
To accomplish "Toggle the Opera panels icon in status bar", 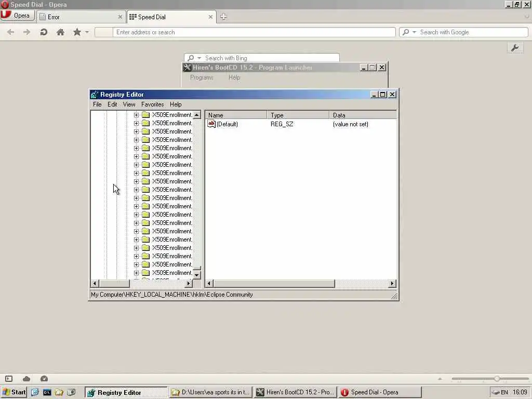I will [9, 379].
